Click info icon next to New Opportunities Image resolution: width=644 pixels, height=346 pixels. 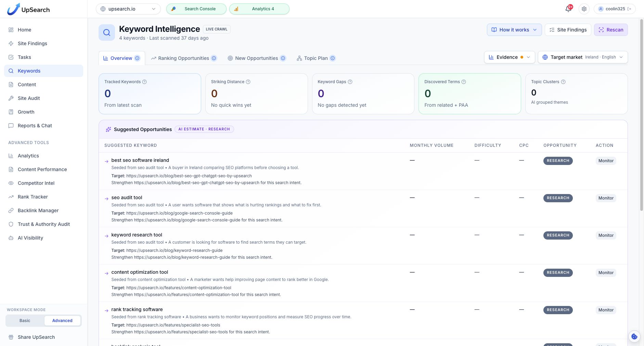tap(283, 58)
